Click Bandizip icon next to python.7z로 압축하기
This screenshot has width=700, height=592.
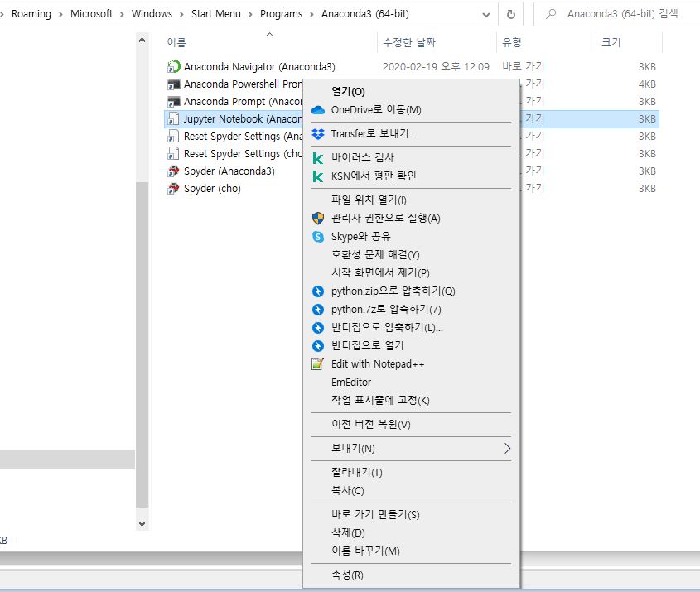tap(318, 310)
